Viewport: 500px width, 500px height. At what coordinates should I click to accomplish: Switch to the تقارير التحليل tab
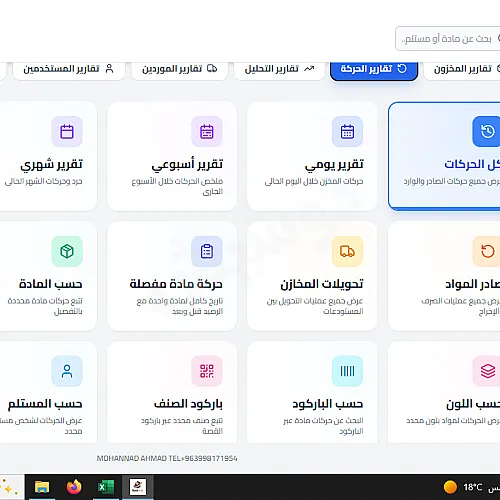point(279,69)
